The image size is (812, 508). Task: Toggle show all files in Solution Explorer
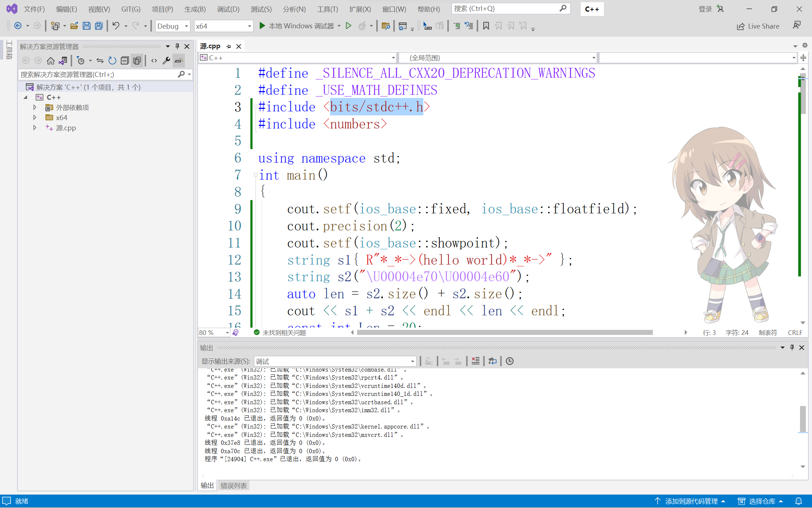(137, 61)
